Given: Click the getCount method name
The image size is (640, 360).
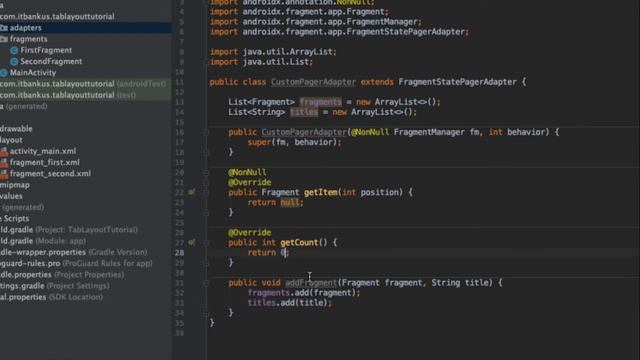Looking at the screenshot, I should pos(299,242).
